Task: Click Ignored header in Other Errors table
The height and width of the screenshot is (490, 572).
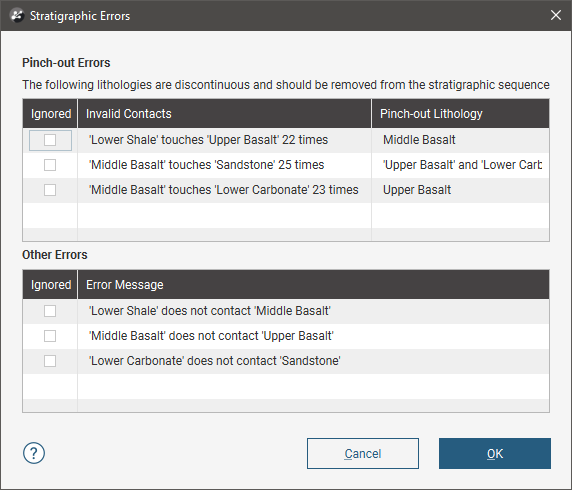Action: tap(50, 285)
